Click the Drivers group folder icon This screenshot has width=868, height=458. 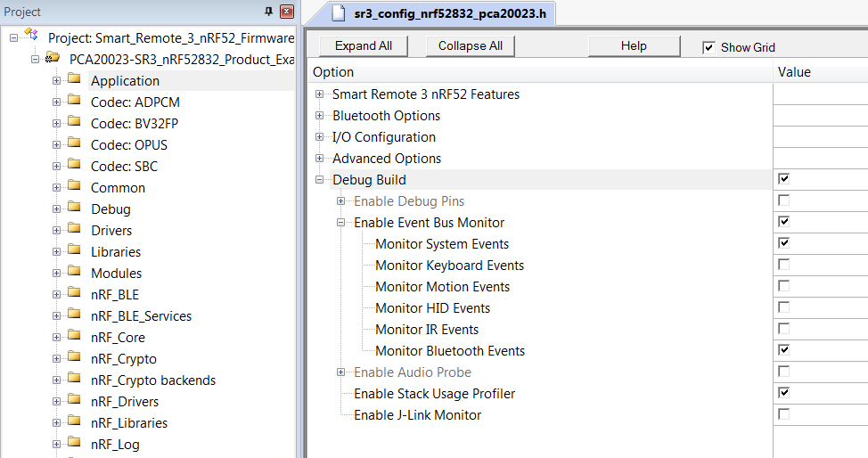point(74,228)
